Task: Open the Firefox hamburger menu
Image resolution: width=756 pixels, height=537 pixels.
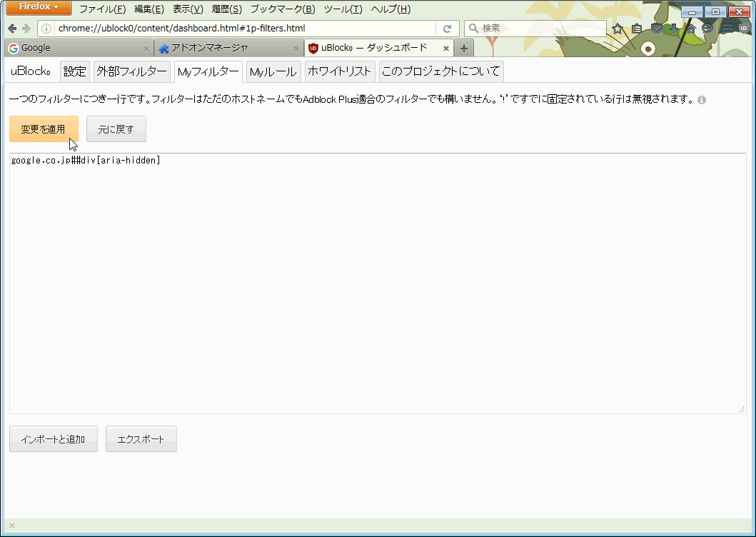Action: (727, 29)
